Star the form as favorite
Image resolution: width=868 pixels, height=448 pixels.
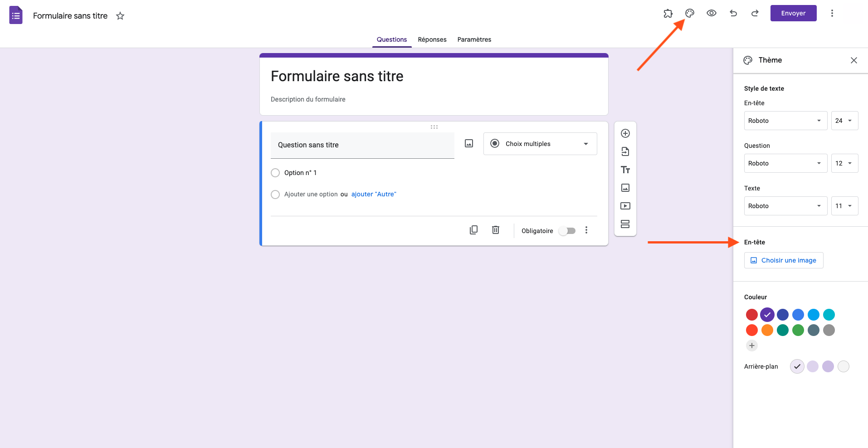pos(120,16)
